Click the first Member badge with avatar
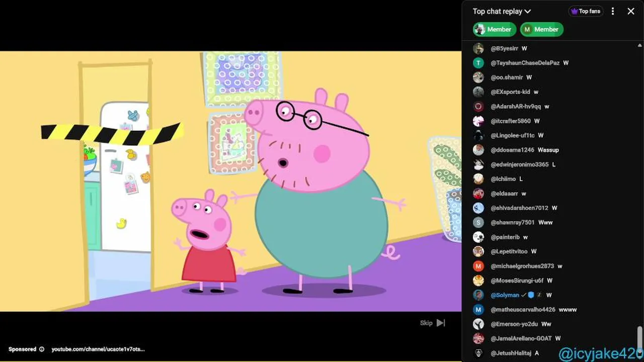The image size is (644, 362). click(495, 29)
